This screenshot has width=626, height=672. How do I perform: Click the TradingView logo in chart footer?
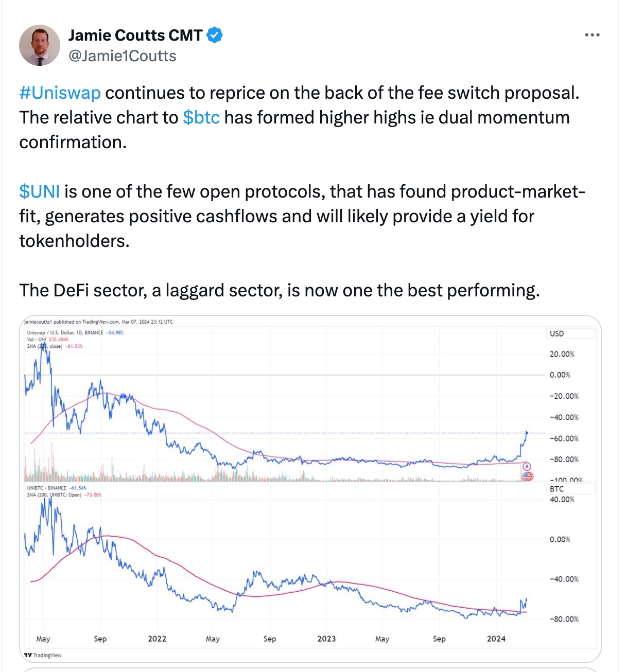pyautogui.click(x=43, y=655)
